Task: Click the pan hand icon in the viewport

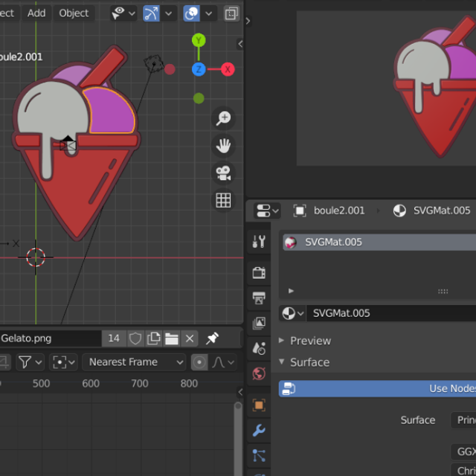Action: pos(223,146)
